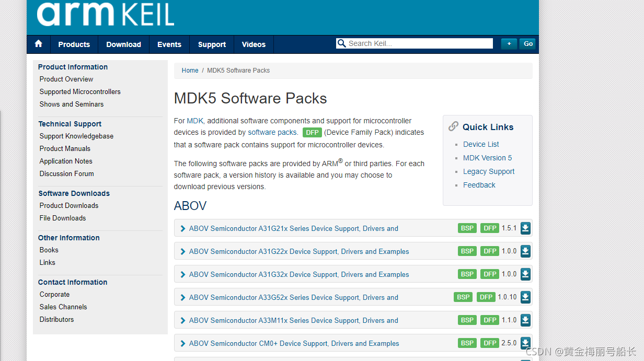Open Shows and Seminars link
The height and width of the screenshot is (361, 644).
point(72,104)
